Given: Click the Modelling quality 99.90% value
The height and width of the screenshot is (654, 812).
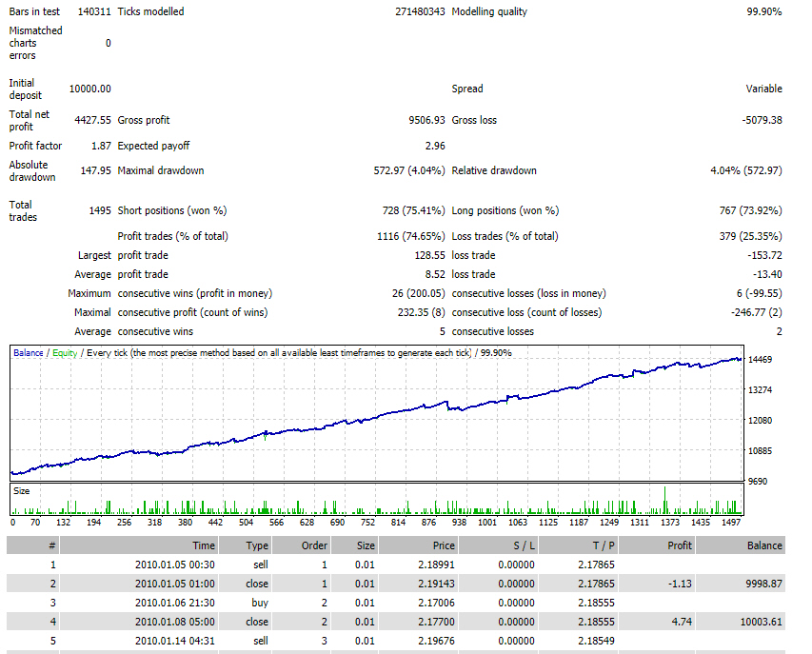Looking at the screenshot, I should click(763, 11).
